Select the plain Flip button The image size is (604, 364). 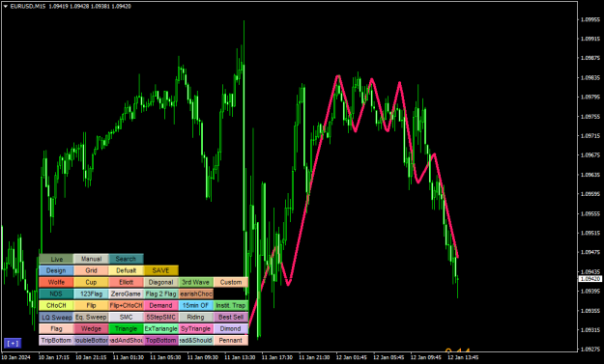click(91, 305)
